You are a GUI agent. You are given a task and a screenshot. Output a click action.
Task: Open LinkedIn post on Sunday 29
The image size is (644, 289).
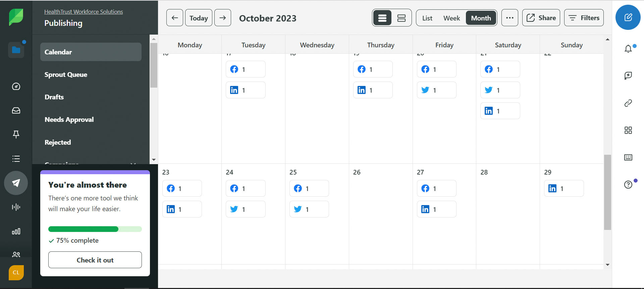pos(564,189)
